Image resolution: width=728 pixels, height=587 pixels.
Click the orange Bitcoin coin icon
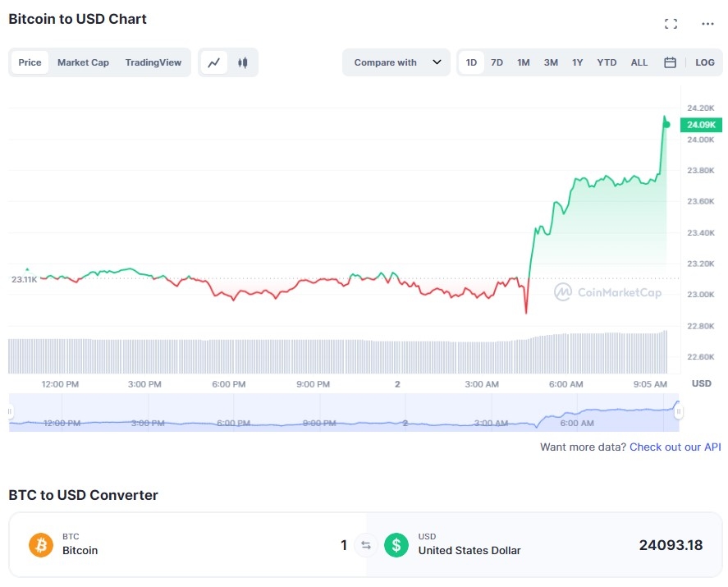pos(41,545)
